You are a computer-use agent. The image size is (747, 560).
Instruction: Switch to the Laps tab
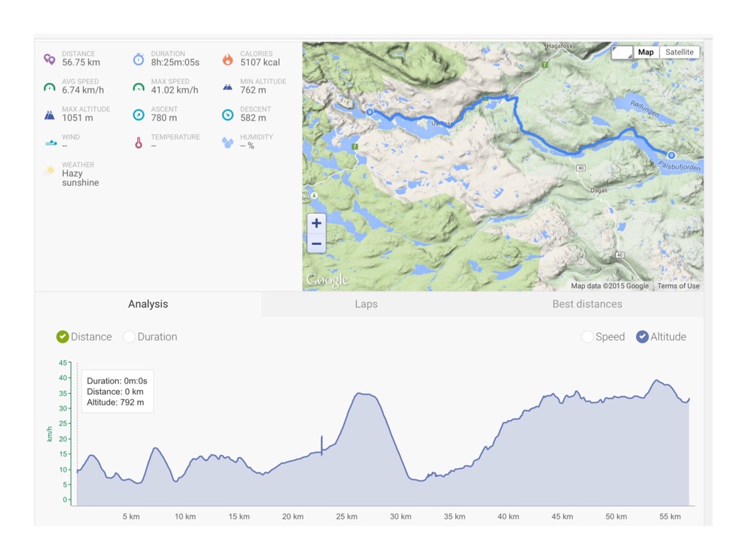pyautogui.click(x=366, y=304)
